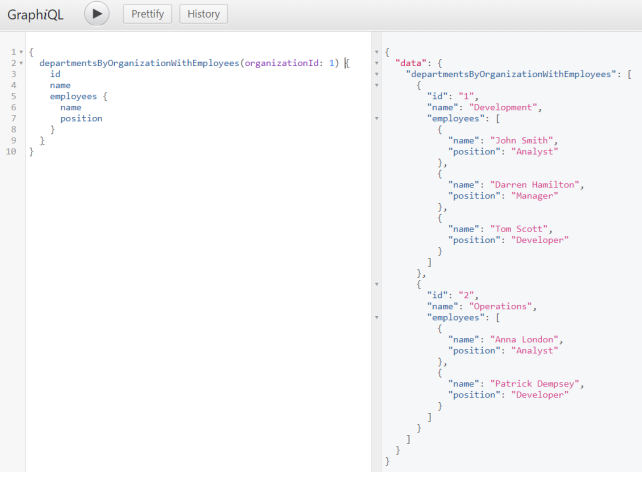Collapse the root brace in results pane
This screenshot has width=642, height=485.
coord(376,52)
